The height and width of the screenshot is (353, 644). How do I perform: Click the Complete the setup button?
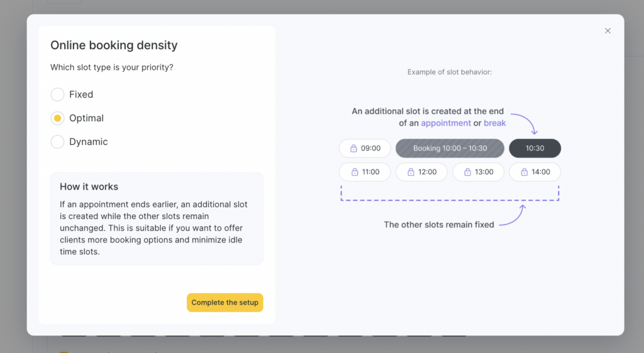coord(225,303)
